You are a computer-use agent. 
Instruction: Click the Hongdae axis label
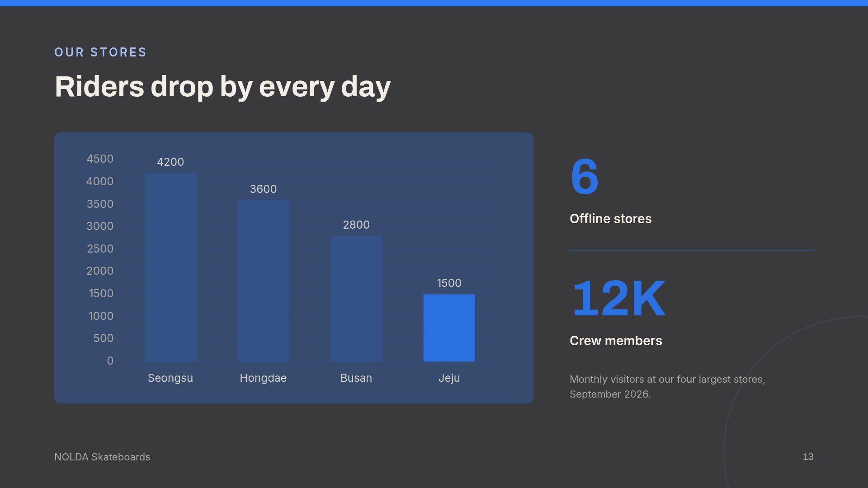[263, 378]
